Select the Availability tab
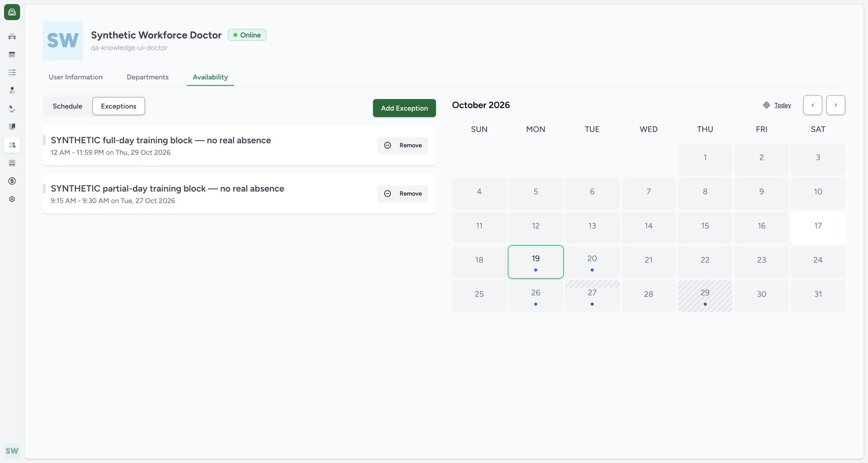 pyautogui.click(x=210, y=77)
